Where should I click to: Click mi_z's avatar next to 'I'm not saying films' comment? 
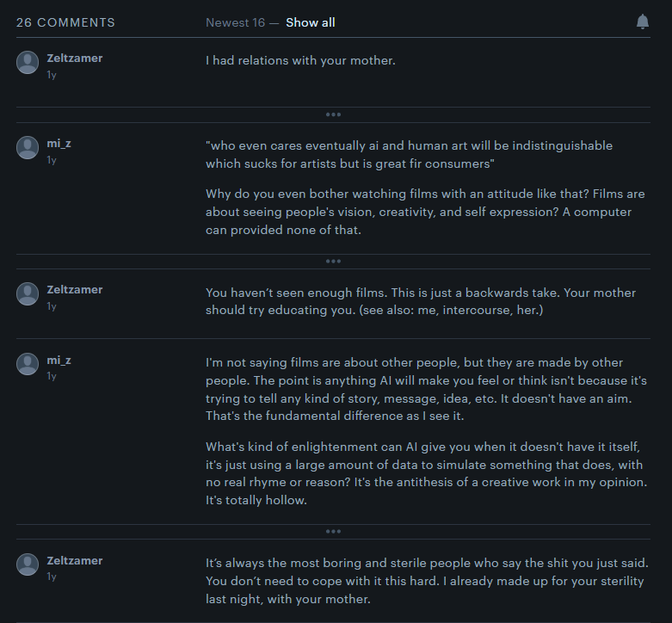[x=28, y=363]
